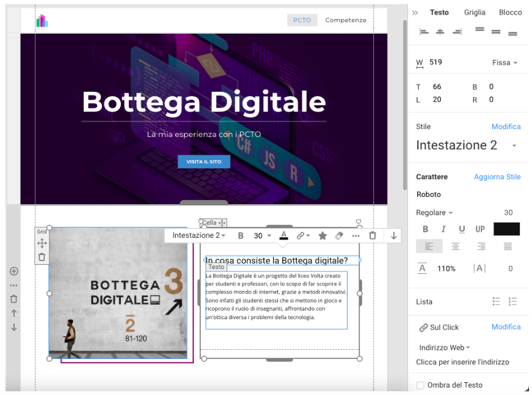Click the width value 519 field
The image size is (532, 395).
[x=435, y=62]
